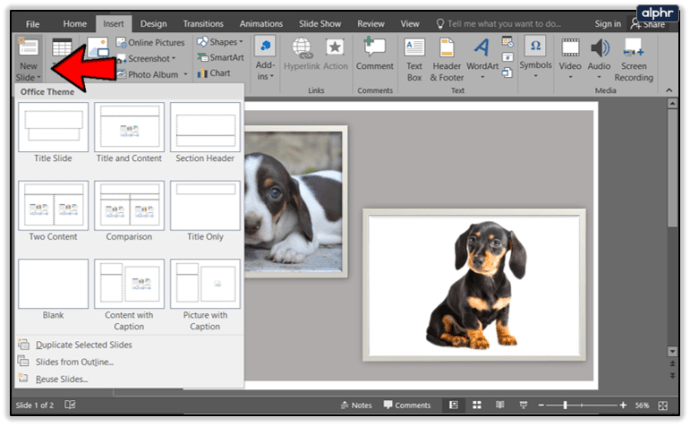Adjust the zoom slider in status bar

565,405
